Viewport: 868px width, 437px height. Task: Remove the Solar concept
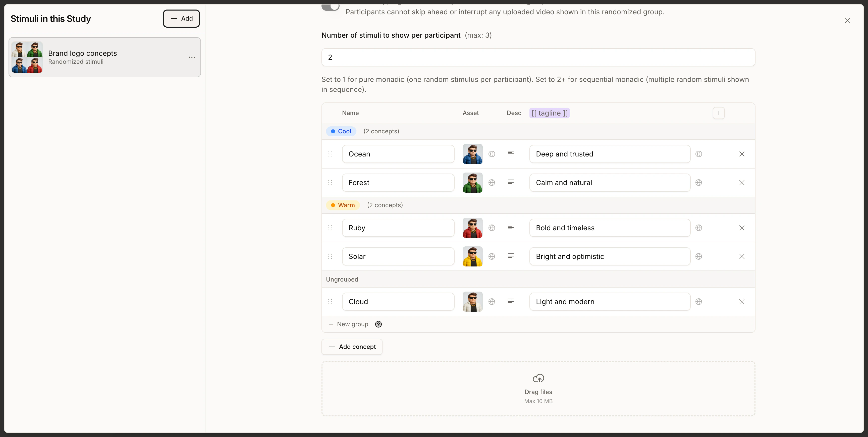pyautogui.click(x=742, y=256)
